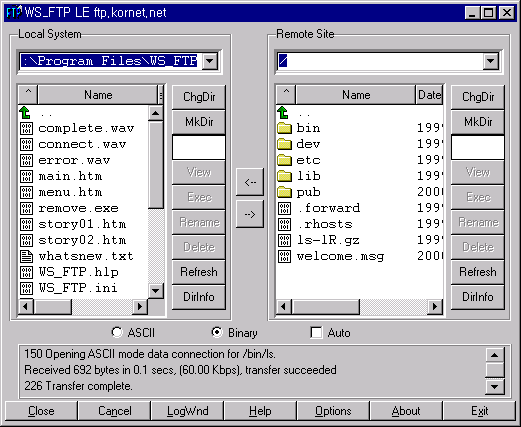521x427 pixels.
Task: Click the local ChgDir button
Action: point(199,97)
